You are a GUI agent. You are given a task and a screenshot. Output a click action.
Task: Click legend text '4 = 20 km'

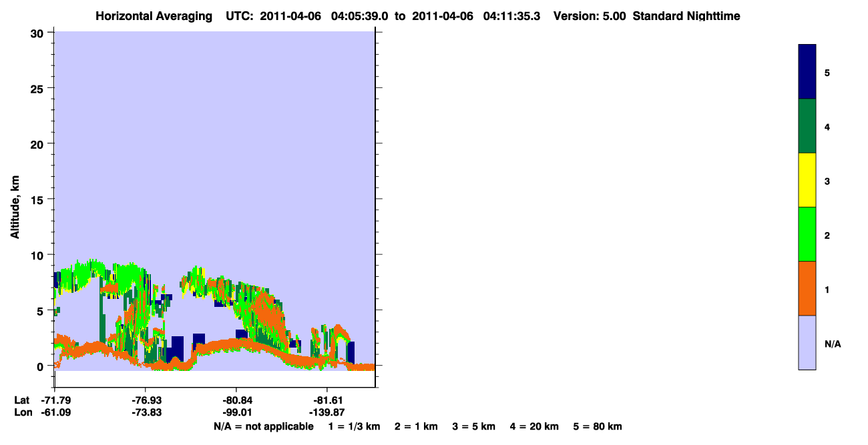click(x=535, y=426)
